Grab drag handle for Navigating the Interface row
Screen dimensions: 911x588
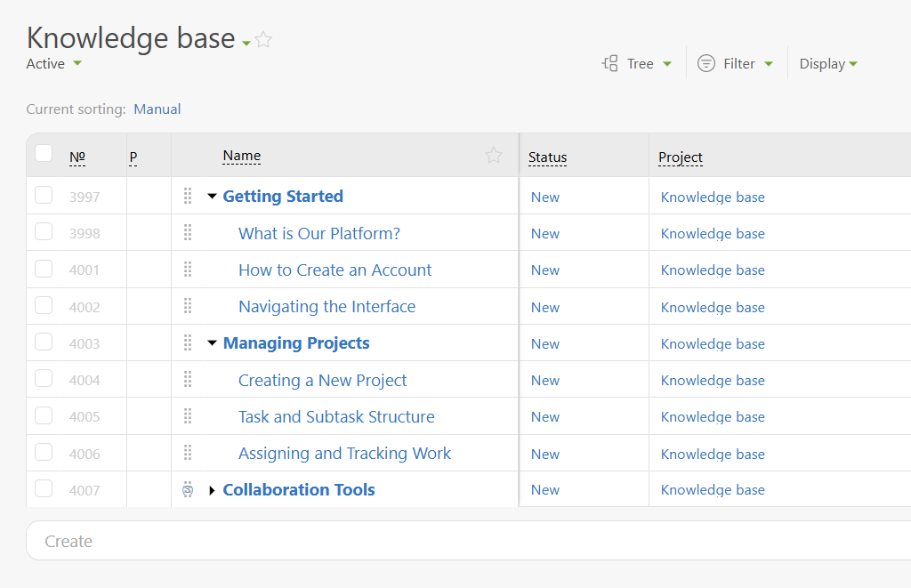[188, 306]
